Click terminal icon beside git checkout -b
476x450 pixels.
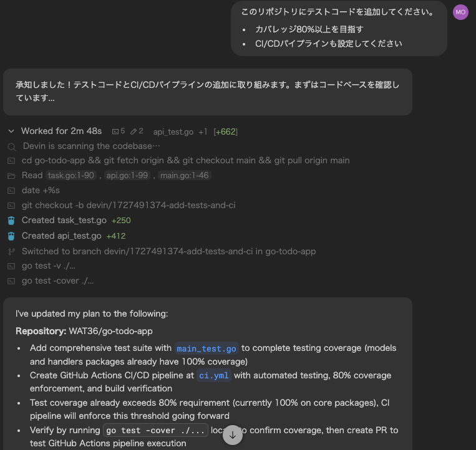point(11,206)
